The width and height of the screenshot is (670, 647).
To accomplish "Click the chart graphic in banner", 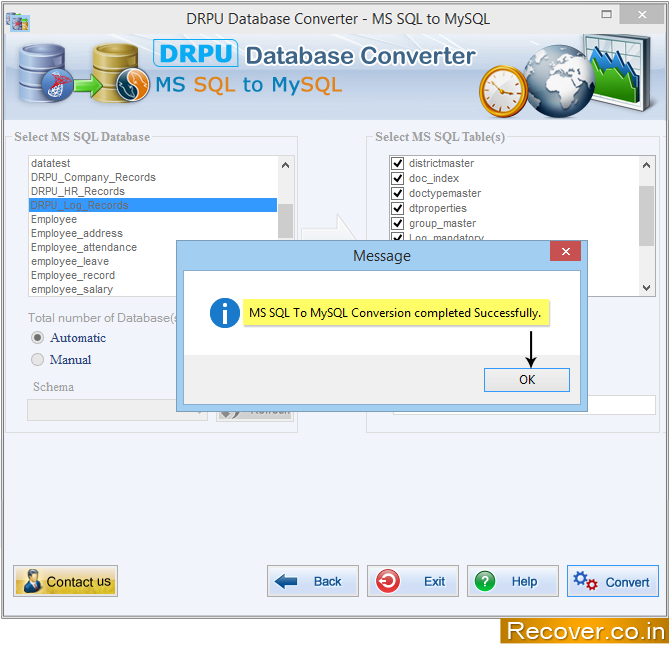I will tap(618, 72).
